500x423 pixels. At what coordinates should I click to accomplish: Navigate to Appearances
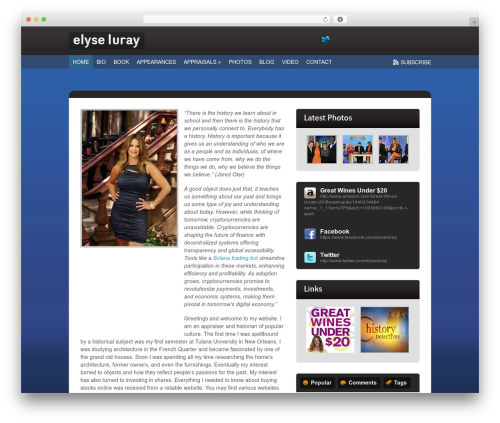point(156,62)
